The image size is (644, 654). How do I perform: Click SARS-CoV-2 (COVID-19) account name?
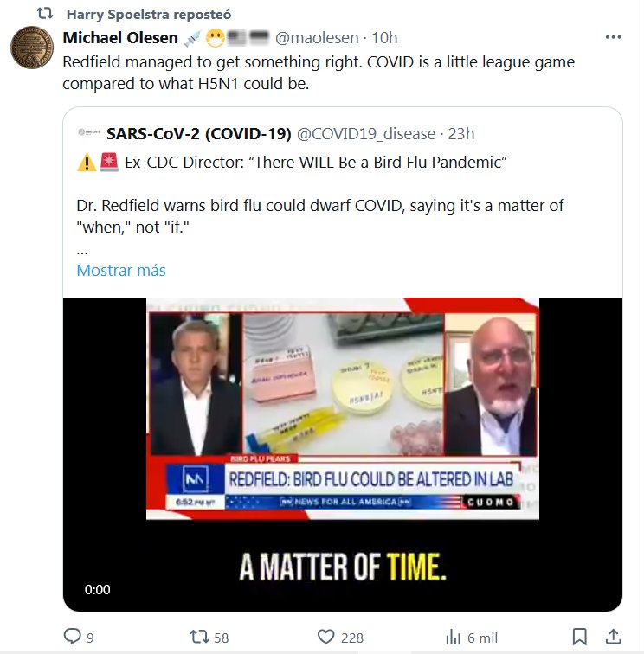pos(198,133)
